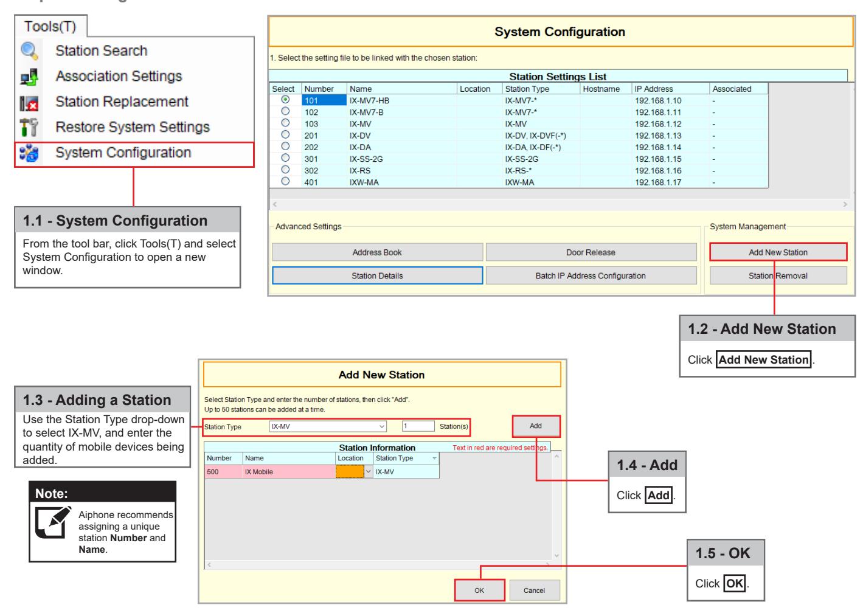
Task: Select radio button for station 101
Action: (285, 99)
